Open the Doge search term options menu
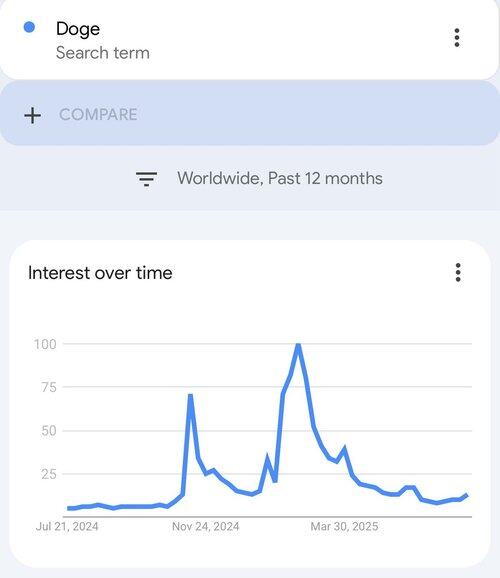500x578 pixels. (457, 38)
